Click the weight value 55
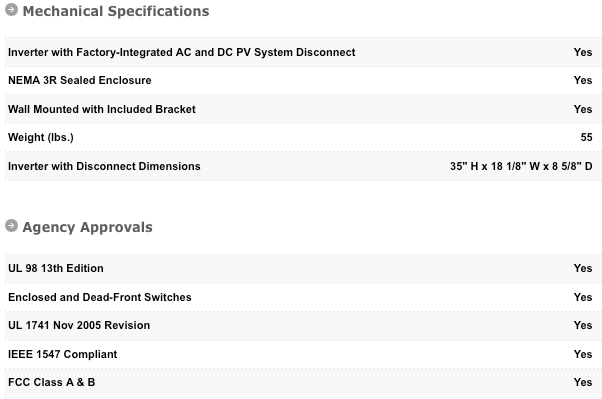The height and width of the screenshot is (399, 602). 586,137
